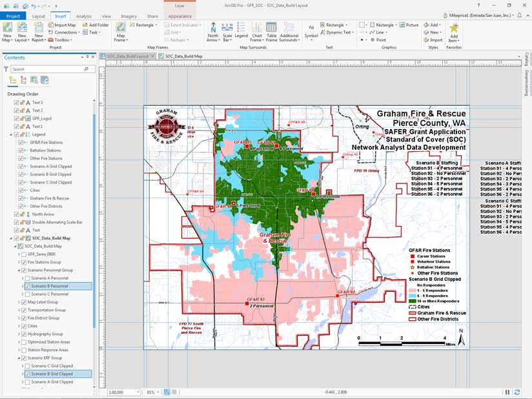This screenshot has height=399, width=532.
Task: Click the Add style button
Action: tap(432, 25)
